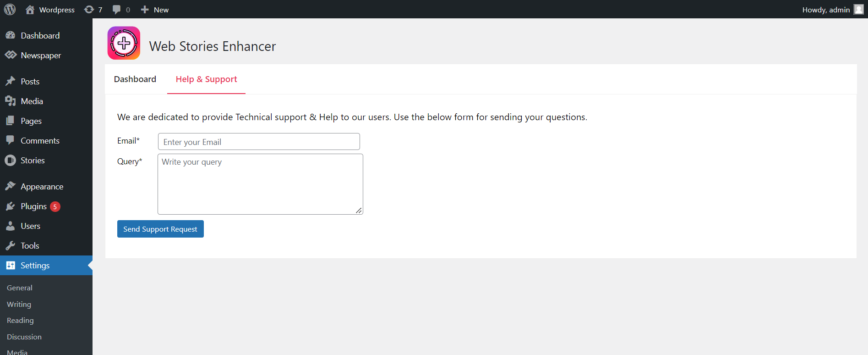Screen dimensions: 868x355
Task: Open General settings submenu
Action: click(20, 288)
